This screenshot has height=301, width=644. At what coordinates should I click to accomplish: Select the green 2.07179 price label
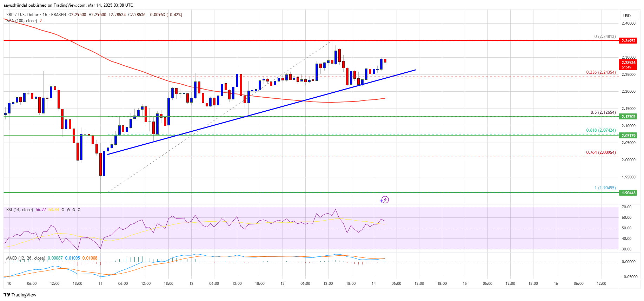[x=628, y=136]
